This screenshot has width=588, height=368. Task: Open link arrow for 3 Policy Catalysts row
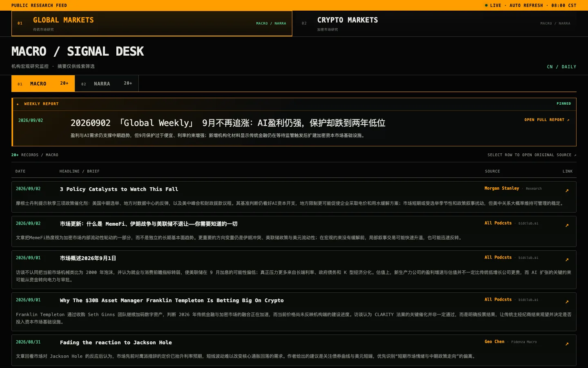(567, 191)
